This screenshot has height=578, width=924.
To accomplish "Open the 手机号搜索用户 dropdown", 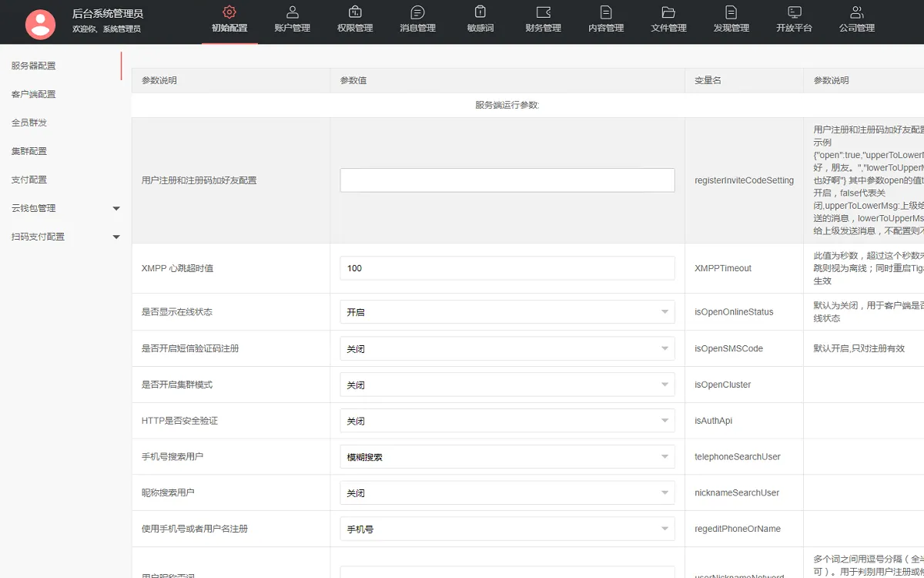I will pyautogui.click(x=506, y=456).
